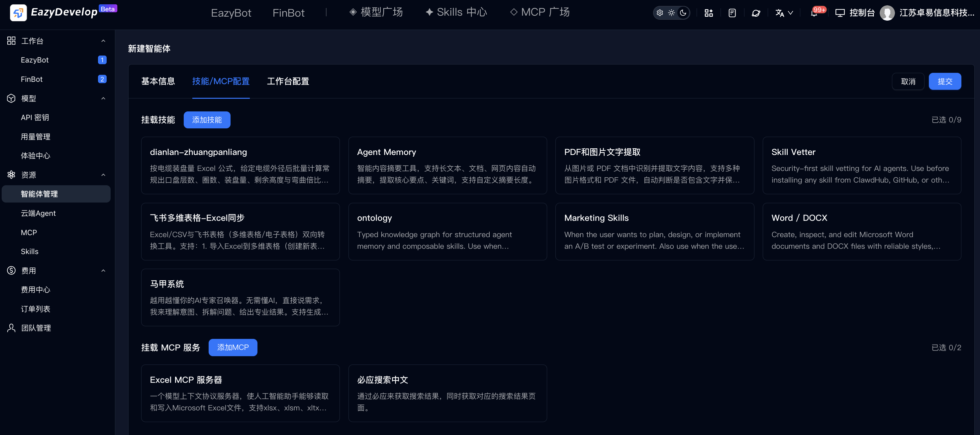Open 团队管理 label in sidebar
Viewport: 980px width, 435px height.
pos(36,328)
